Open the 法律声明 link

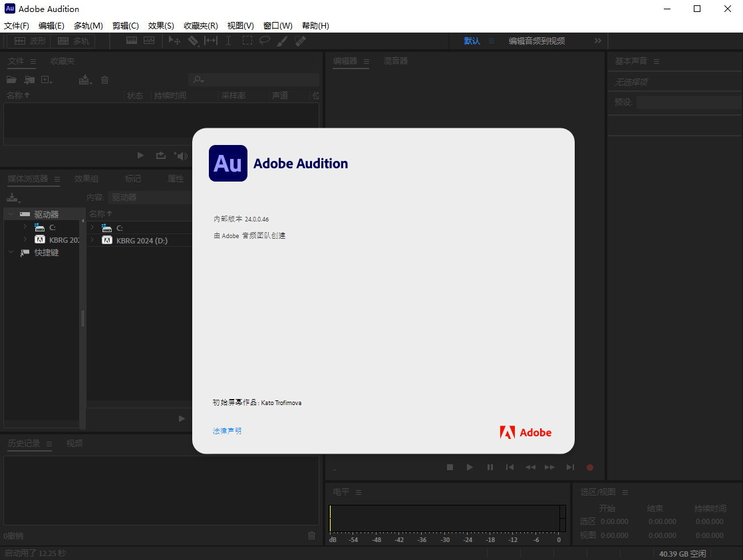click(227, 431)
